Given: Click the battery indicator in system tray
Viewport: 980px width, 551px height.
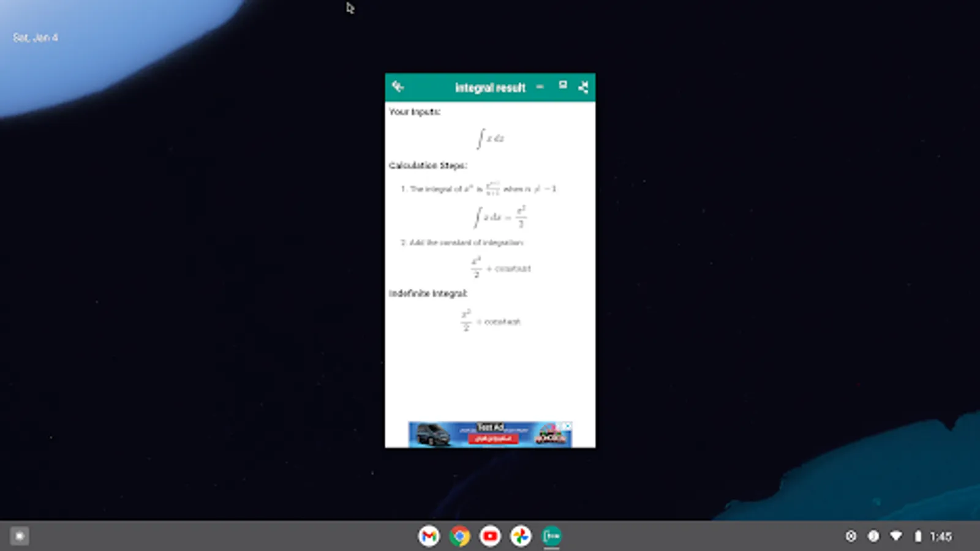Looking at the screenshot, I should click(x=918, y=535).
